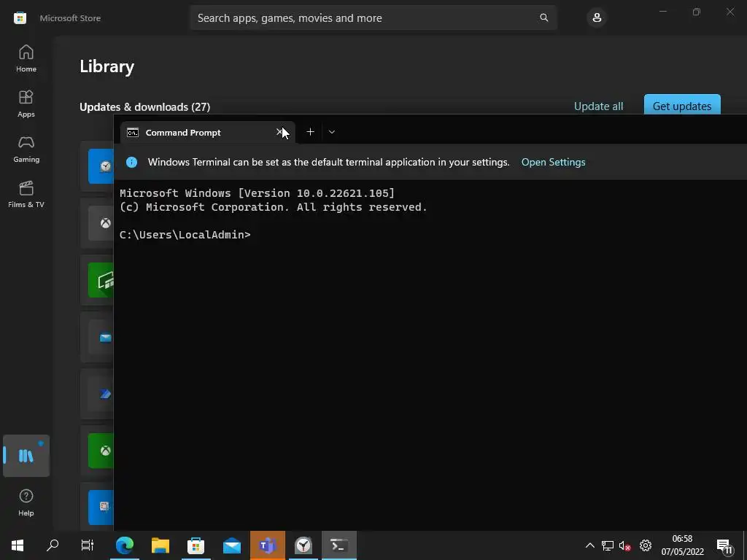
Task: Open Mail from the taskbar
Action: click(232, 545)
